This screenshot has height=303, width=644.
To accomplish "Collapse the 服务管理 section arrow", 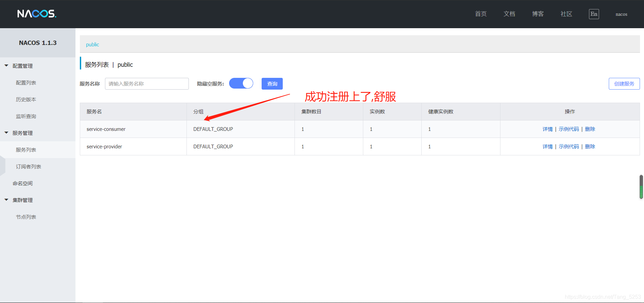I will tap(6, 133).
